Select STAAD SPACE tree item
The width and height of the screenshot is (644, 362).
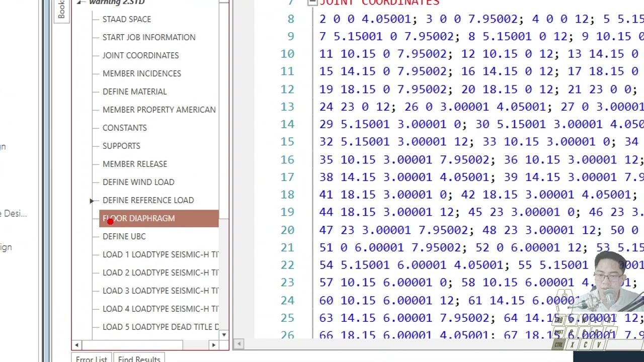[126, 19]
